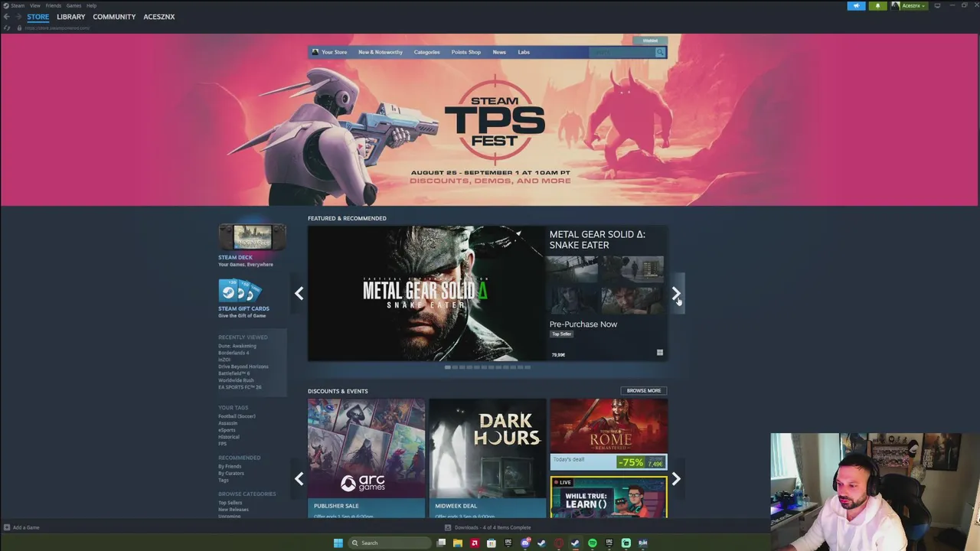This screenshot has width=980, height=551.
Task: Open the View menu
Action: 35,5
